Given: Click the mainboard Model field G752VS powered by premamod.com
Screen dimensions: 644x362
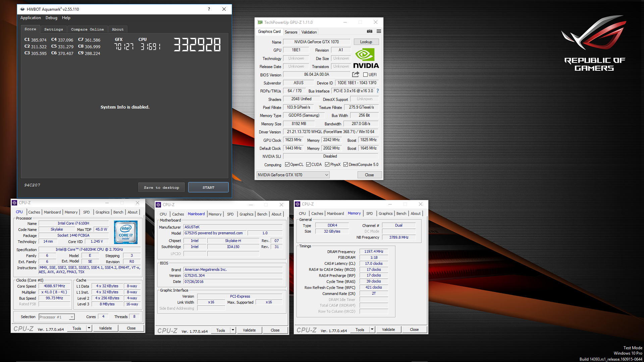Looking at the screenshot, I should [215, 233].
